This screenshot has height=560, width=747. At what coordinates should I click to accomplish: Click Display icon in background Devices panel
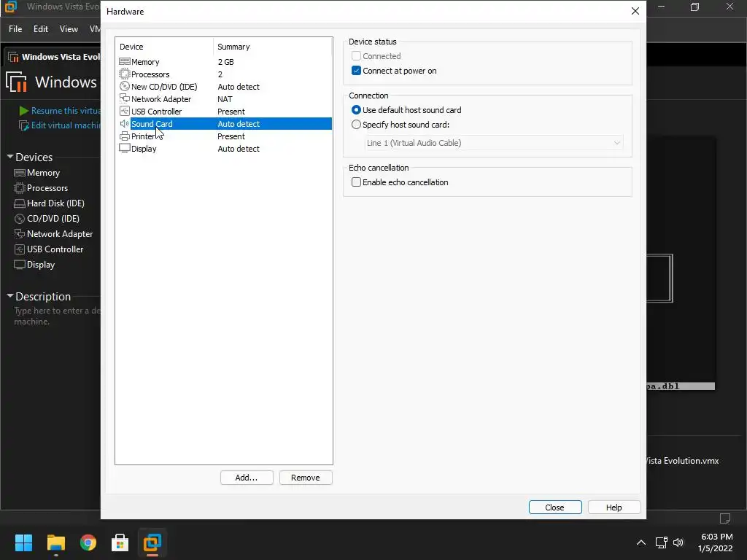click(x=20, y=264)
